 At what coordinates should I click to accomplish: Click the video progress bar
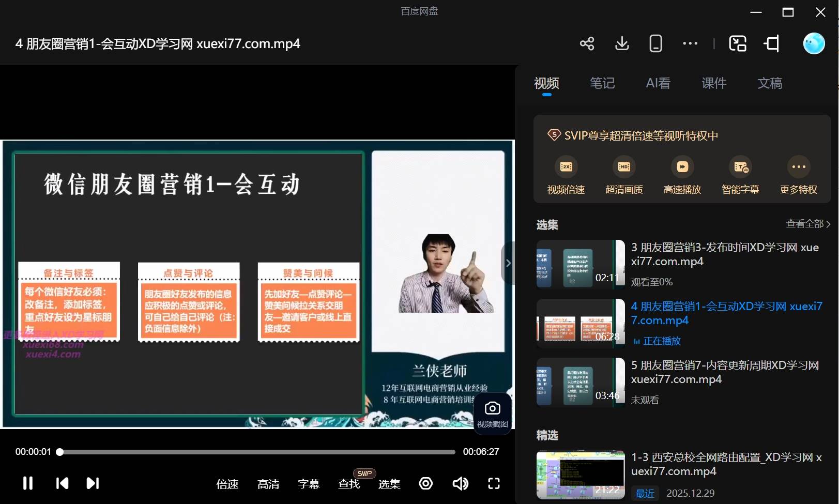pyautogui.click(x=258, y=452)
